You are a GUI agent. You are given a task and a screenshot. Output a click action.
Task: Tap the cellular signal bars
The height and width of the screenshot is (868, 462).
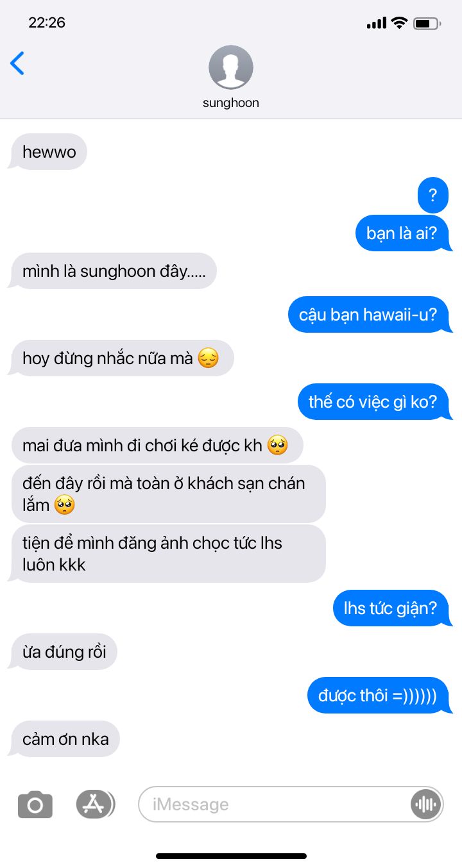[376, 24]
